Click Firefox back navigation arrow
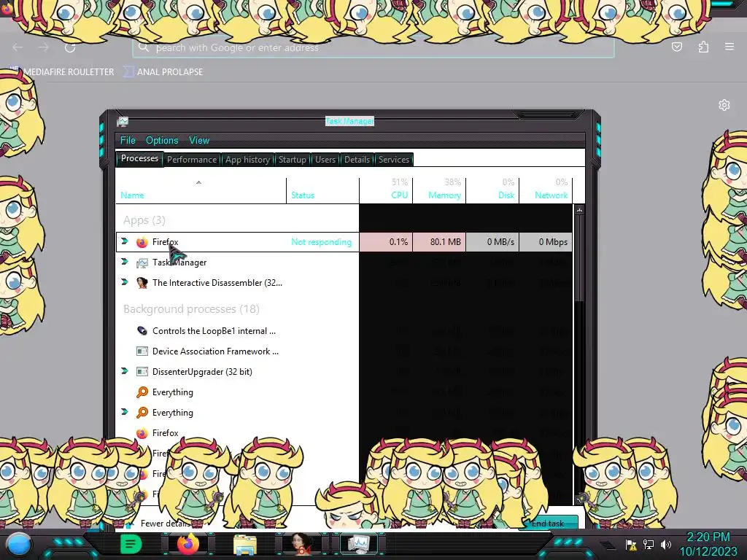This screenshot has height=560, width=747. pyautogui.click(x=18, y=47)
